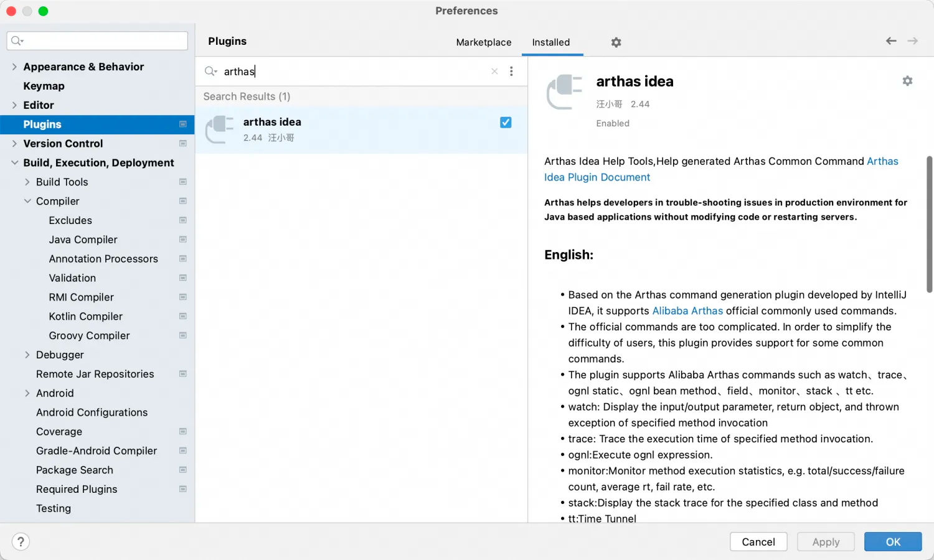Click the project-level icon beside Coverage
Screen dimensions: 934x560
coord(183,432)
